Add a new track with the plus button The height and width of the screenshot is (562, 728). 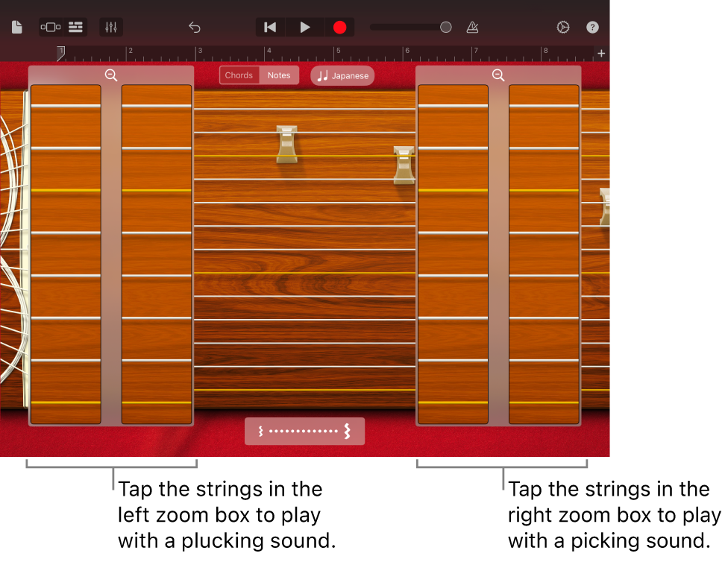click(x=601, y=53)
